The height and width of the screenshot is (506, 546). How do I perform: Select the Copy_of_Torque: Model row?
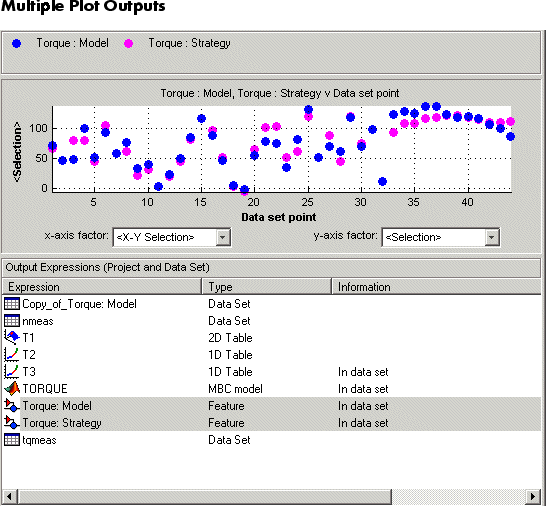272,304
